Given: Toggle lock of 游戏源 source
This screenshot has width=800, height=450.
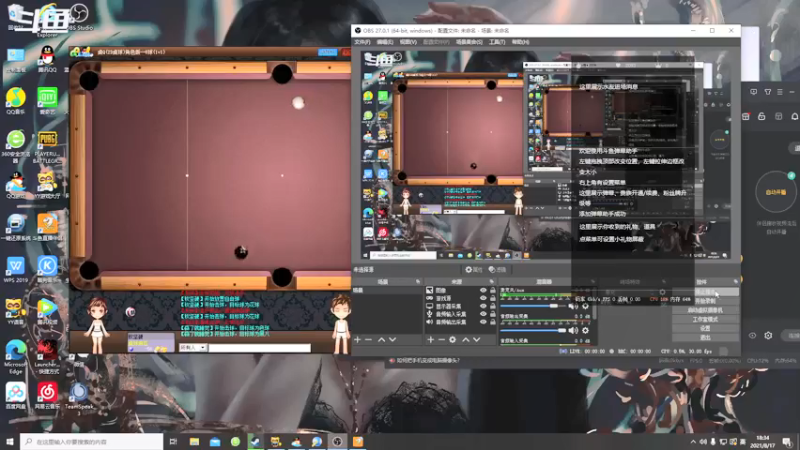Looking at the screenshot, I should tap(492, 298).
